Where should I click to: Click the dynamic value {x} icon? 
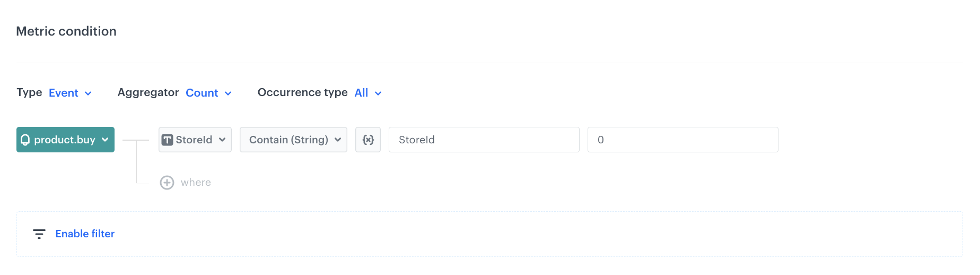coord(368,140)
